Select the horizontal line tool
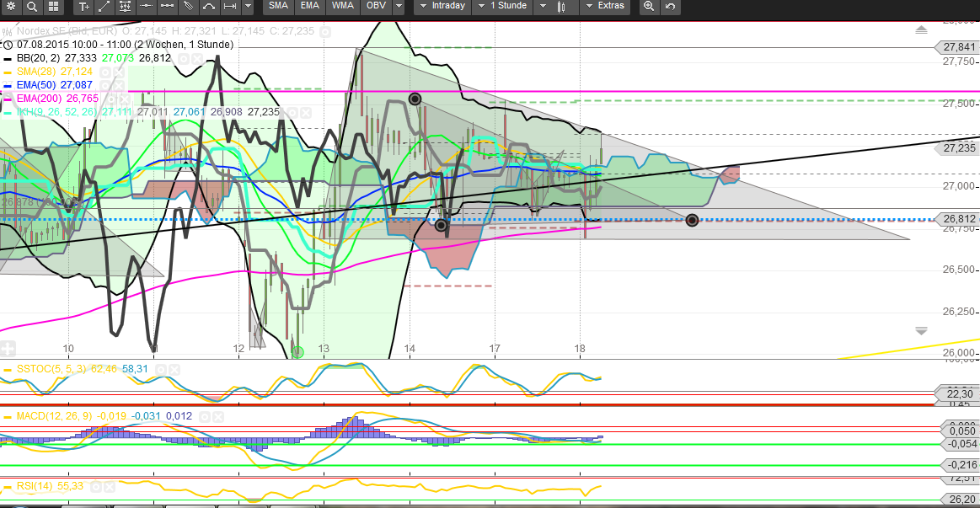The height and width of the screenshot is (508, 980). (146, 6)
